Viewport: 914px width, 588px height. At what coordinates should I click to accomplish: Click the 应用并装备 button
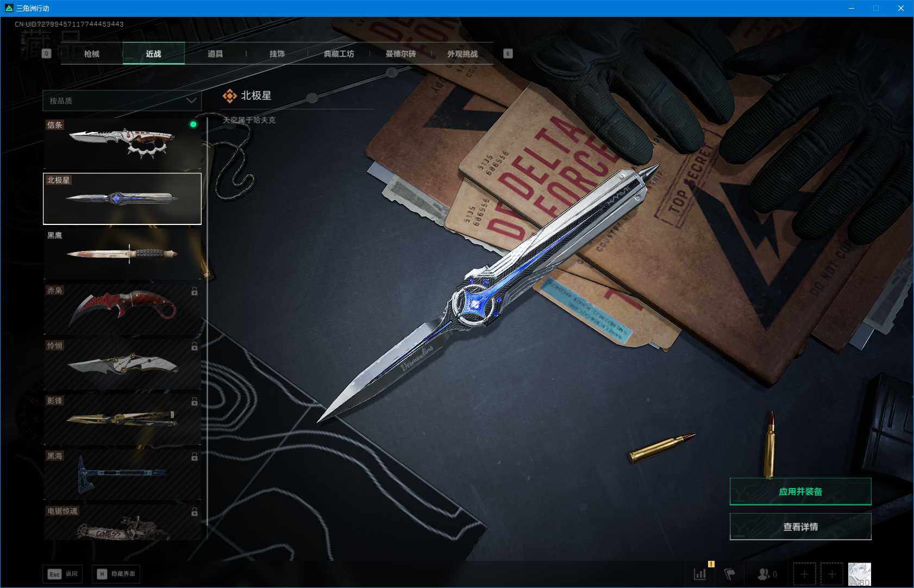(x=800, y=491)
